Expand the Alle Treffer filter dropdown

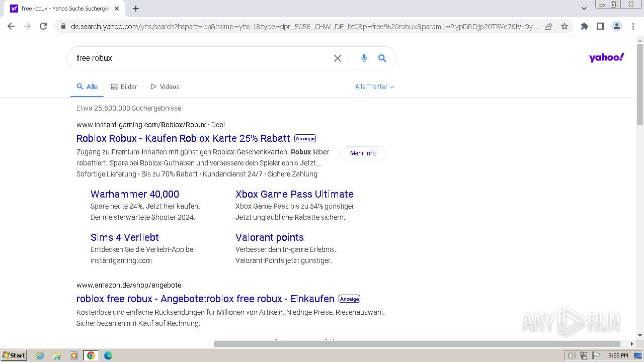click(374, 87)
